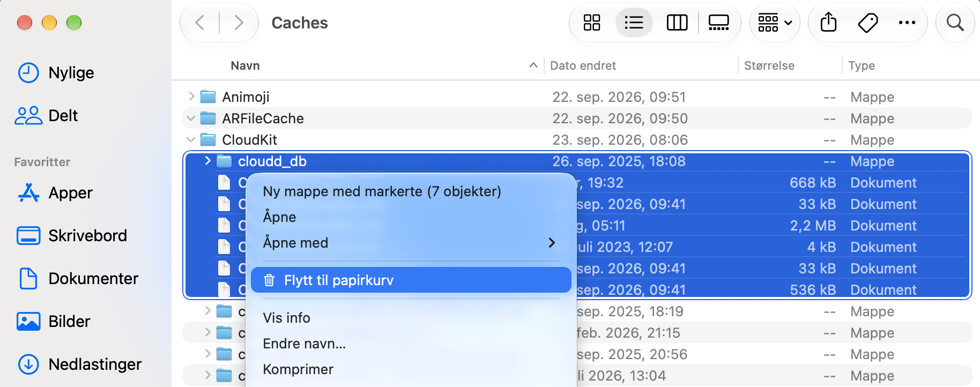The height and width of the screenshot is (387, 980).
Task: Open Bilder in the sidebar
Action: click(x=54, y=321)
